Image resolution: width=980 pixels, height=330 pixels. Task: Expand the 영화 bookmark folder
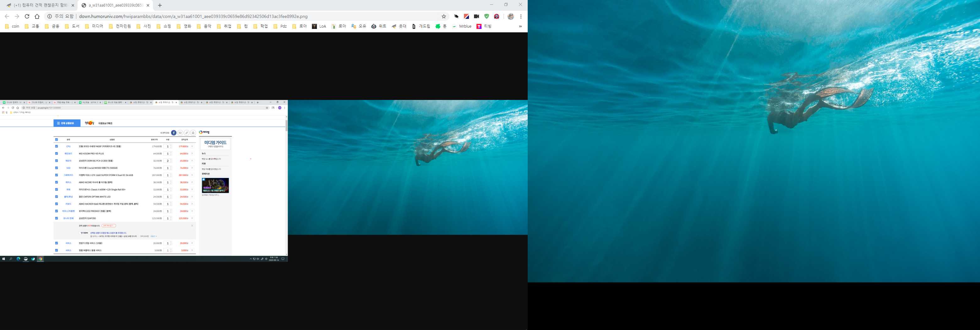(184, 26)
